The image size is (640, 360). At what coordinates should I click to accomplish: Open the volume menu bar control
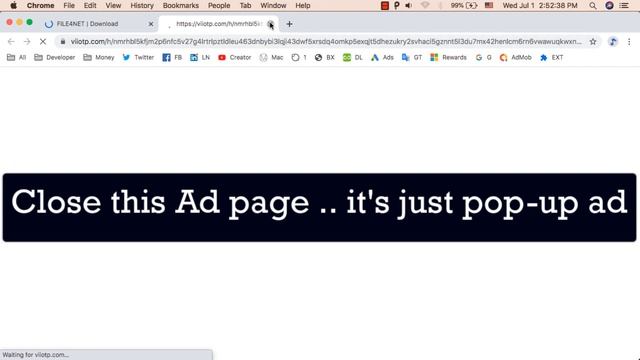(x=409, y=6)
